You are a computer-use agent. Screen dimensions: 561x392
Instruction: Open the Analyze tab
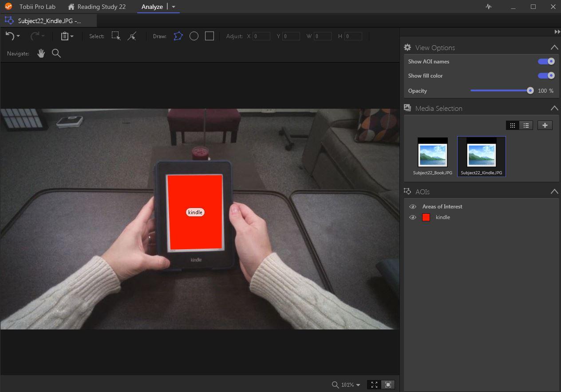[x=152, y=7]
